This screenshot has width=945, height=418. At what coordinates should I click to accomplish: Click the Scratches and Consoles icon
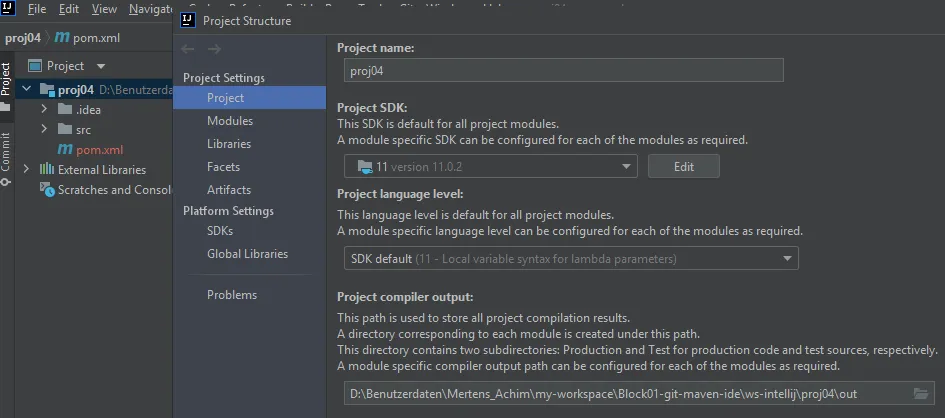pyautogui.click(x=47, y=189)
